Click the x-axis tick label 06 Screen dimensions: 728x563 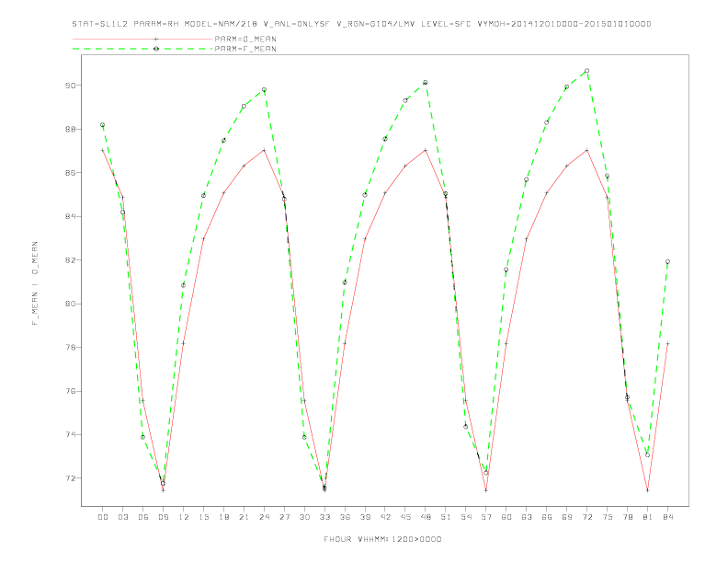point(143,517)
